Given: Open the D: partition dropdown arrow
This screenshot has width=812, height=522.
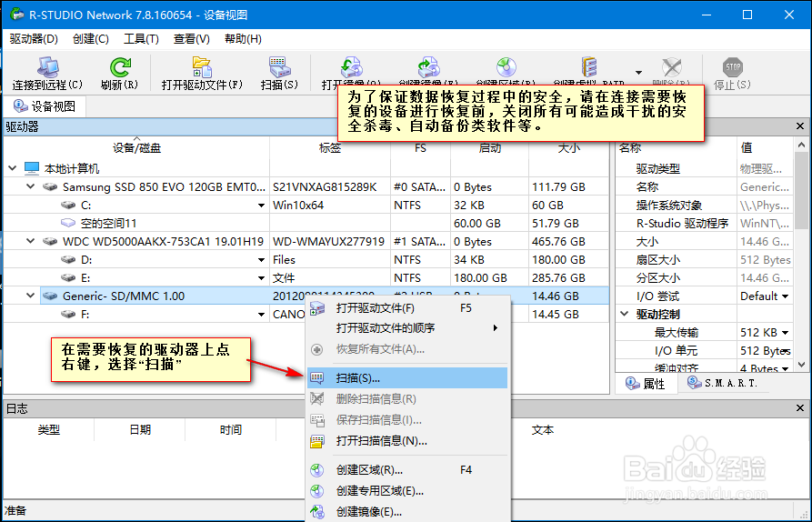Looking at the screenshot, I should (262, 260).
